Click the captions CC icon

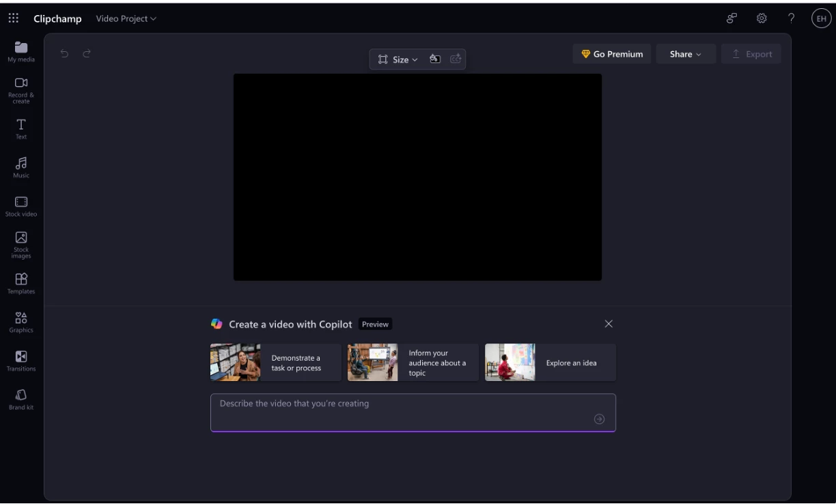click(456, 59)
